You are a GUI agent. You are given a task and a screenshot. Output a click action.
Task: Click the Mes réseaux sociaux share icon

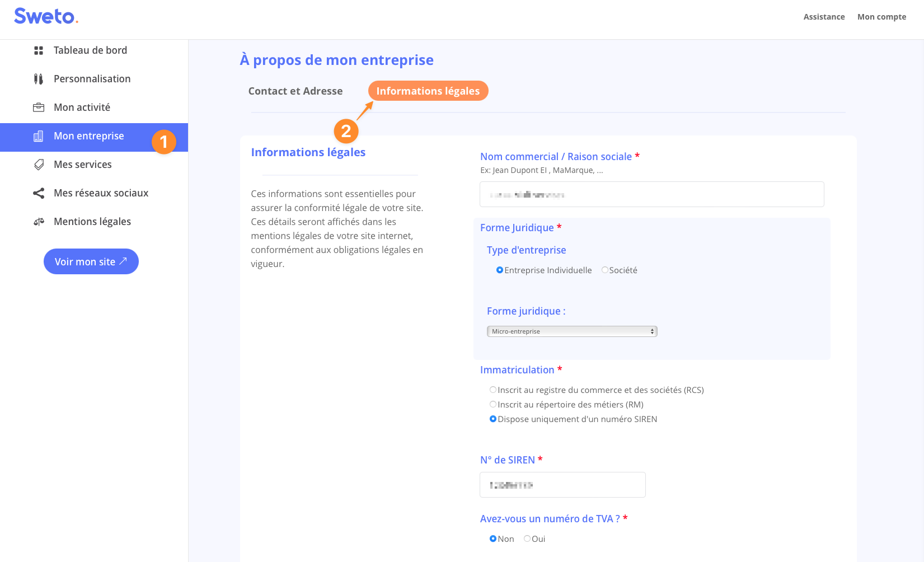point(39,193)
